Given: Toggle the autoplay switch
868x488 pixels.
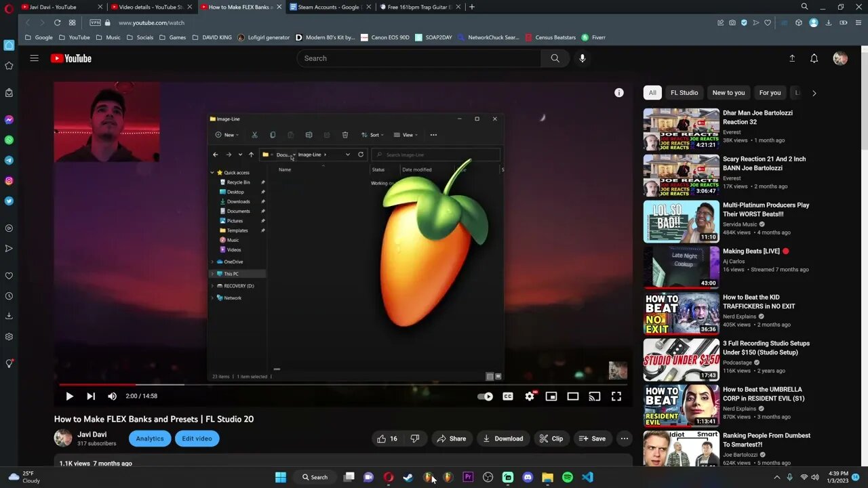Looking at the screenshot, I should click(486, 396).
